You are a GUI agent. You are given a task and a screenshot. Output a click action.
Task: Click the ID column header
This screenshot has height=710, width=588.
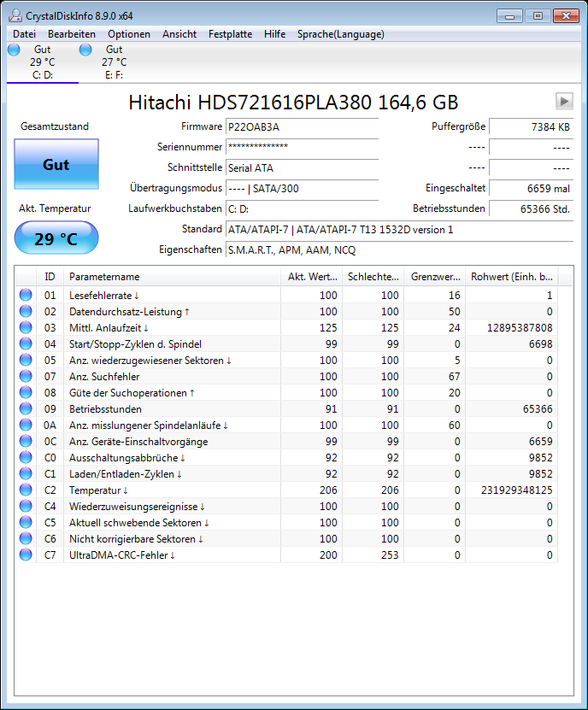click(50, 277)
